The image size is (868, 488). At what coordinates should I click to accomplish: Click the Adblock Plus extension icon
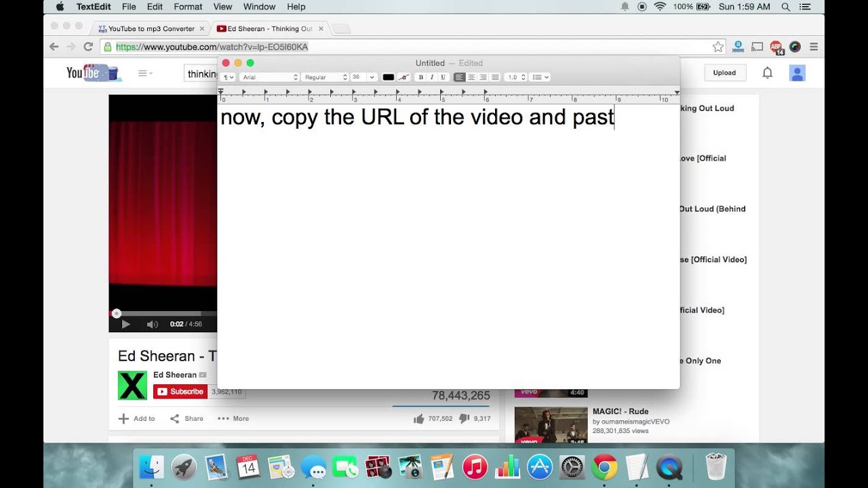pyautogui.click(x=776, y=47)
